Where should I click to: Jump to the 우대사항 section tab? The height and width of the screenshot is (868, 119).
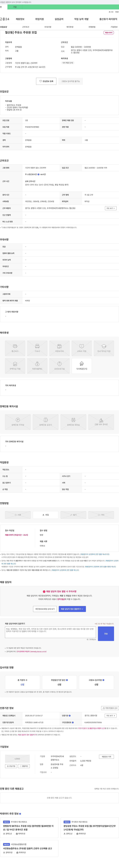point(48,27)
